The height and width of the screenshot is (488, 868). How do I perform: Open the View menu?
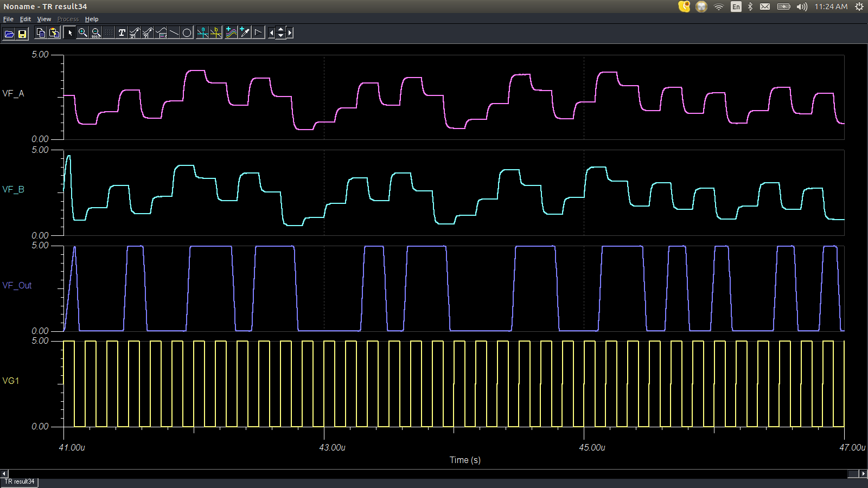(44, 18)
